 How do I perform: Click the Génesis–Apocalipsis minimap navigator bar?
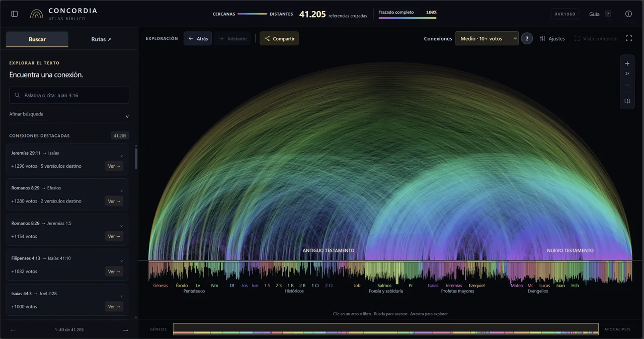point(385,329)
